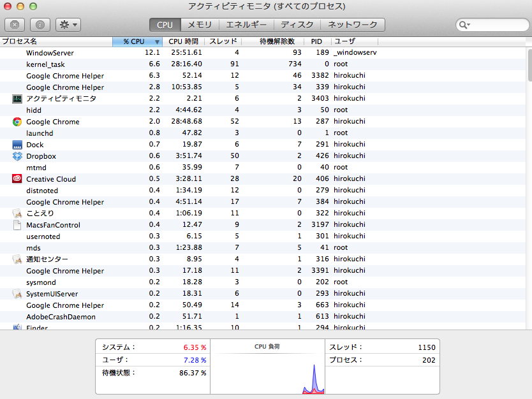Click the _windowserv user cell
The height and width of the screenshot is (399, 532).
355,52
